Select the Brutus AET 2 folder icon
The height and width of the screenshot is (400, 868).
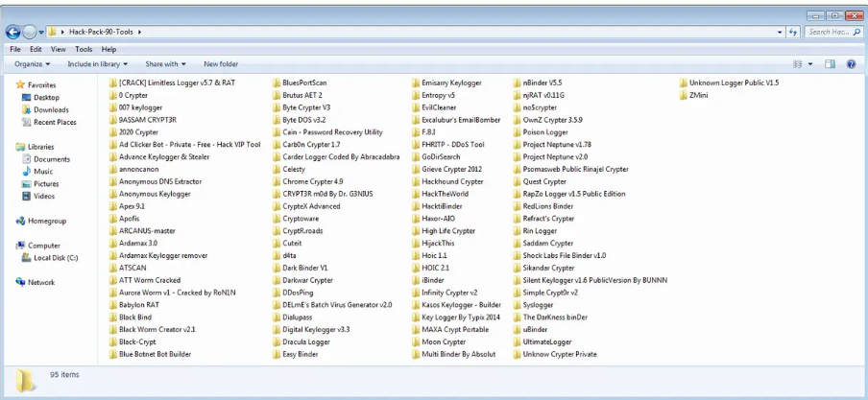(277, 95)
